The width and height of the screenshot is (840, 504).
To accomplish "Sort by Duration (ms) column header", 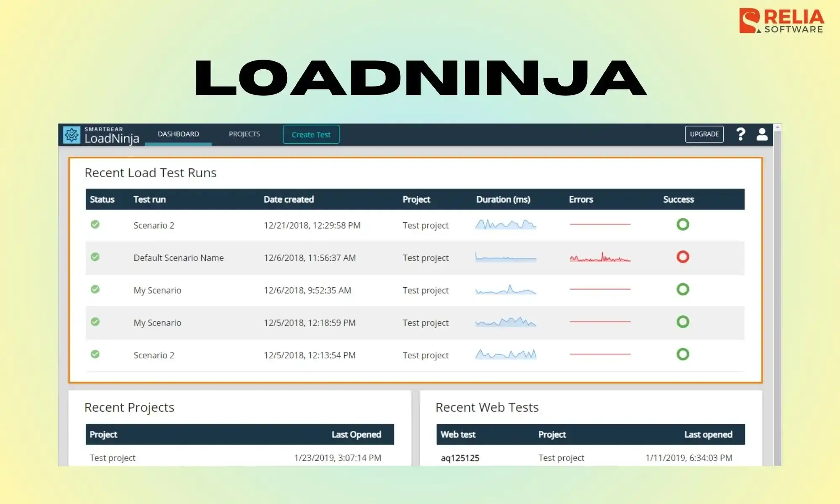I will (x=503, y=199).
